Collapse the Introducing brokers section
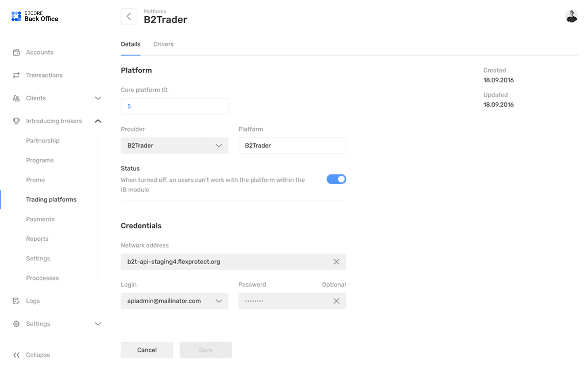The width and height of the screenshot is (588, 368). [98, 121]
